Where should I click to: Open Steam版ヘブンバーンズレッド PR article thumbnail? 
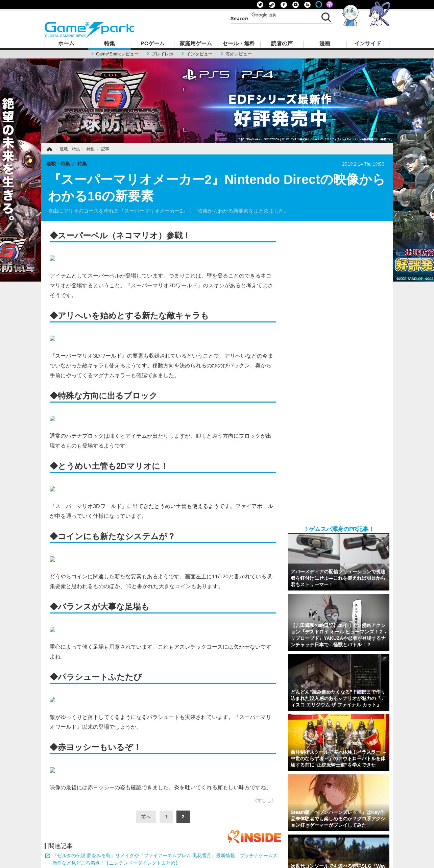339,802
